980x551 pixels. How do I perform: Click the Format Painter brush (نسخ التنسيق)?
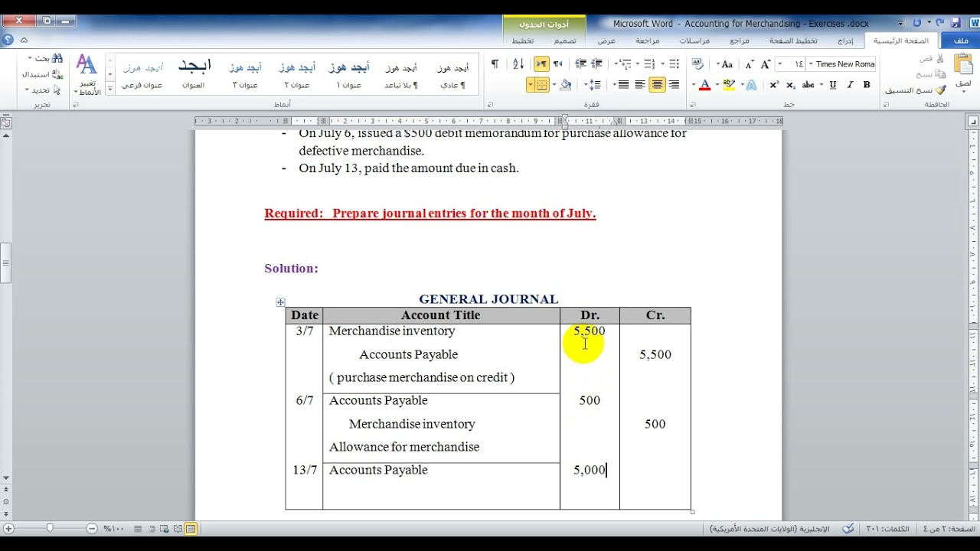pos(940,90)
